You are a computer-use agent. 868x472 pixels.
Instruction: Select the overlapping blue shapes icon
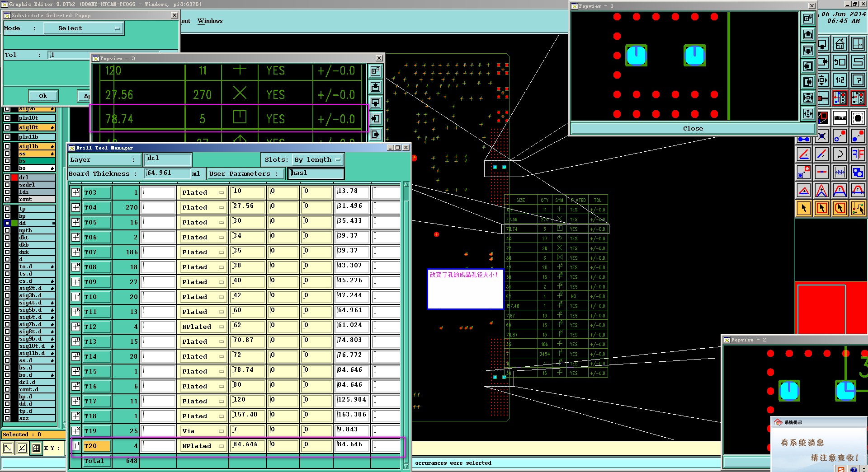tap(858, 172)
